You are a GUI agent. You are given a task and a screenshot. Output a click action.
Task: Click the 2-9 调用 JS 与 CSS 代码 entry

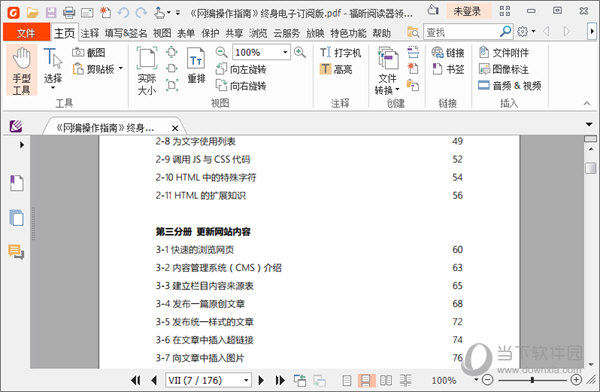click(203, 159)
